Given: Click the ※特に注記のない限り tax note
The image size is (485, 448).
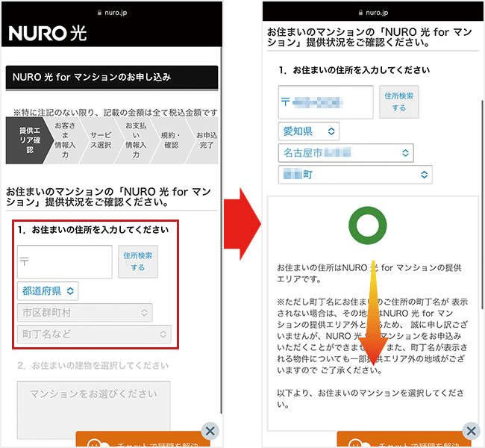Looking at the screenshot, I should pyautogui.click(x=115, y=113).
